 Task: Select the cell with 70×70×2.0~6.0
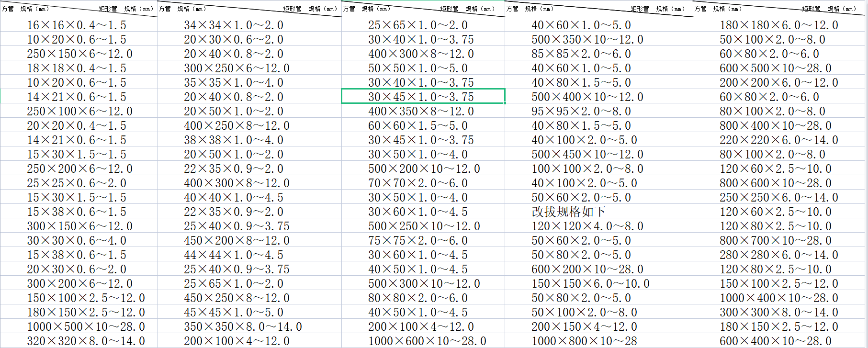[418, 183]
